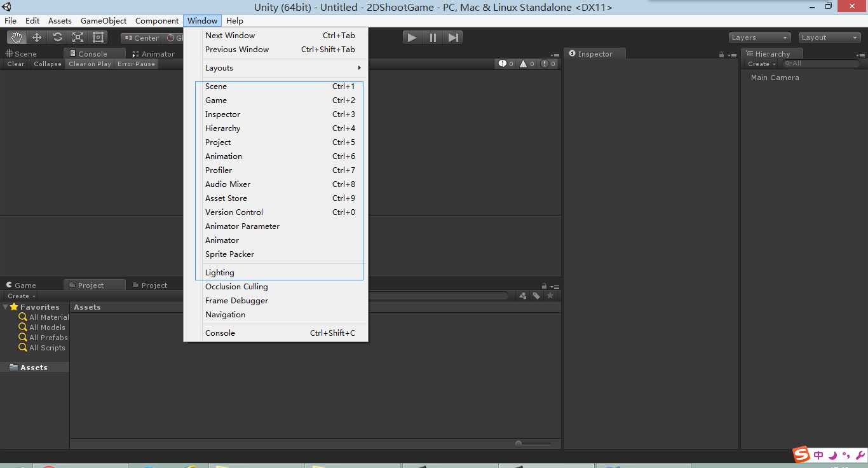The image size is (868, 468).
Task: Select Game in the Window menu
Action: click(276, 100)
